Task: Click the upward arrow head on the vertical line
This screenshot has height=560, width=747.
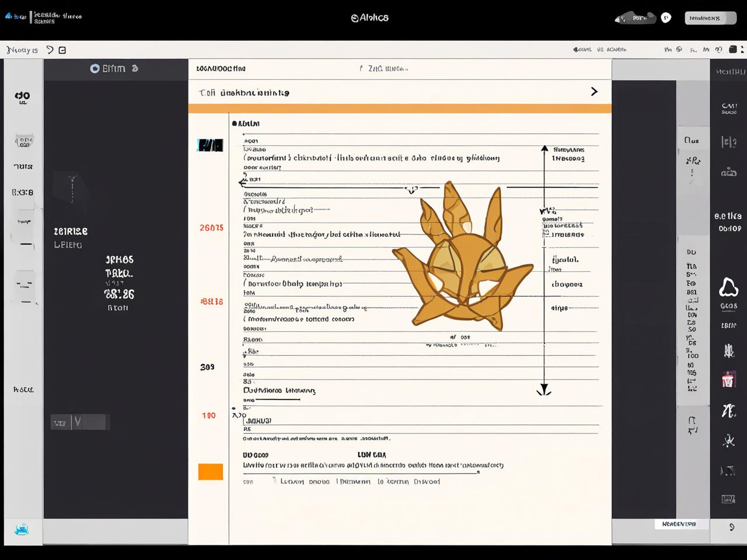Action: [544, 148]
